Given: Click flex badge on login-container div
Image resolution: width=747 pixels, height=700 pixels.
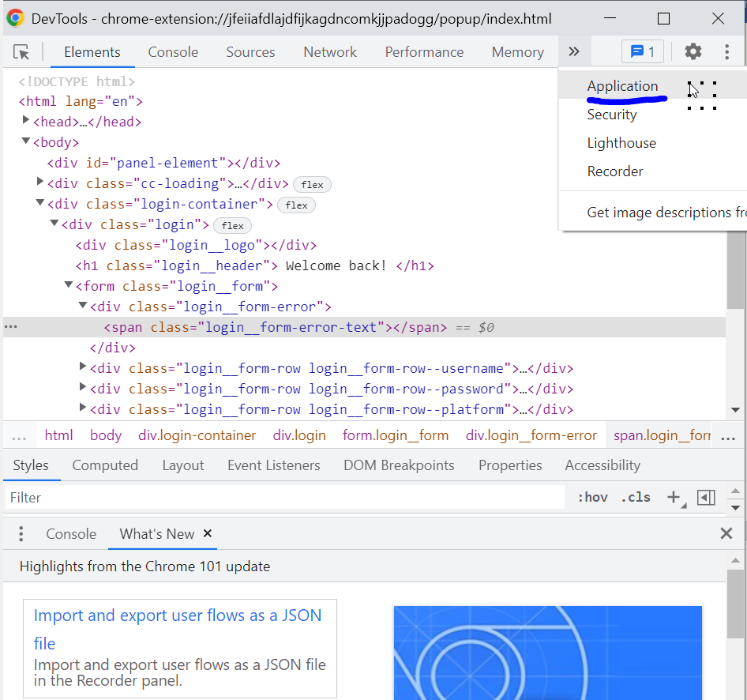Looking at the screenshot, I should (x=296, y=205).
